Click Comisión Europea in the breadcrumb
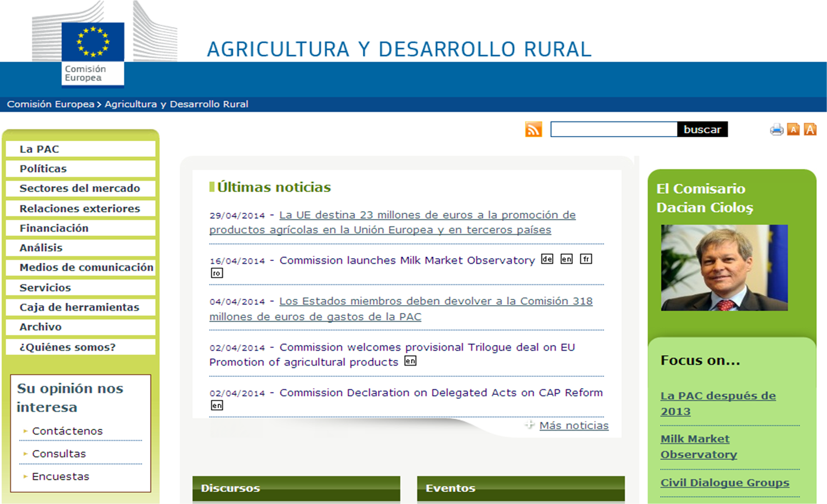Screen dimensions: 827x504 (x=50, y=104)
